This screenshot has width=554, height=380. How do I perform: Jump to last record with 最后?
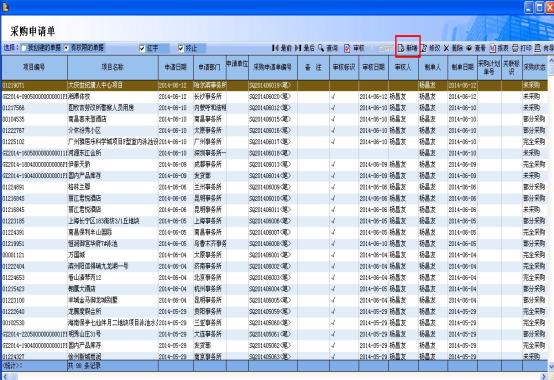[305, 48]
